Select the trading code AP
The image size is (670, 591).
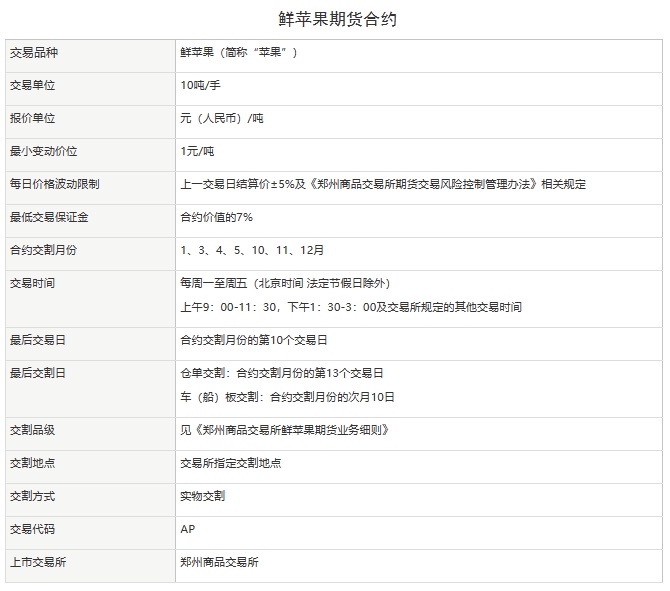[188, 529]
